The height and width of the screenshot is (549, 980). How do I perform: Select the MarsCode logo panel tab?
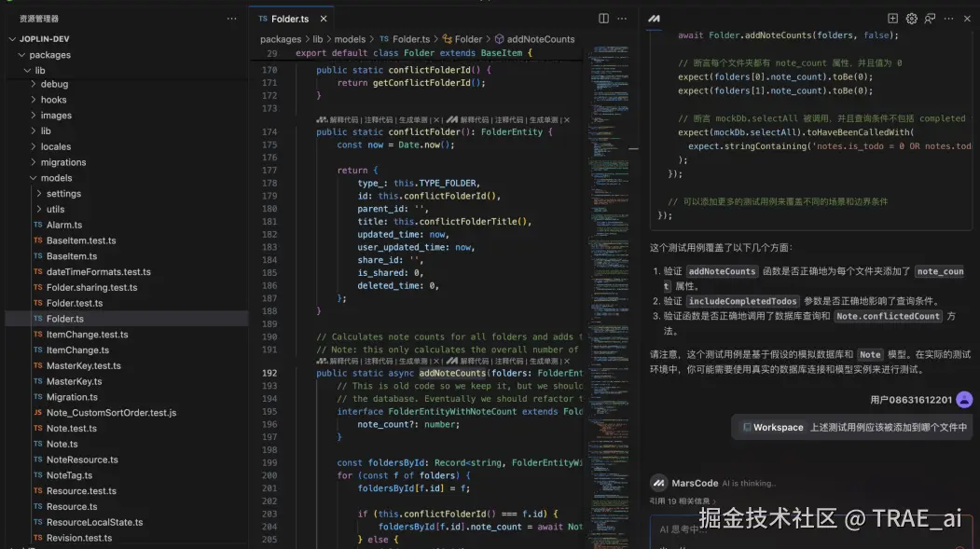(654, 19)
